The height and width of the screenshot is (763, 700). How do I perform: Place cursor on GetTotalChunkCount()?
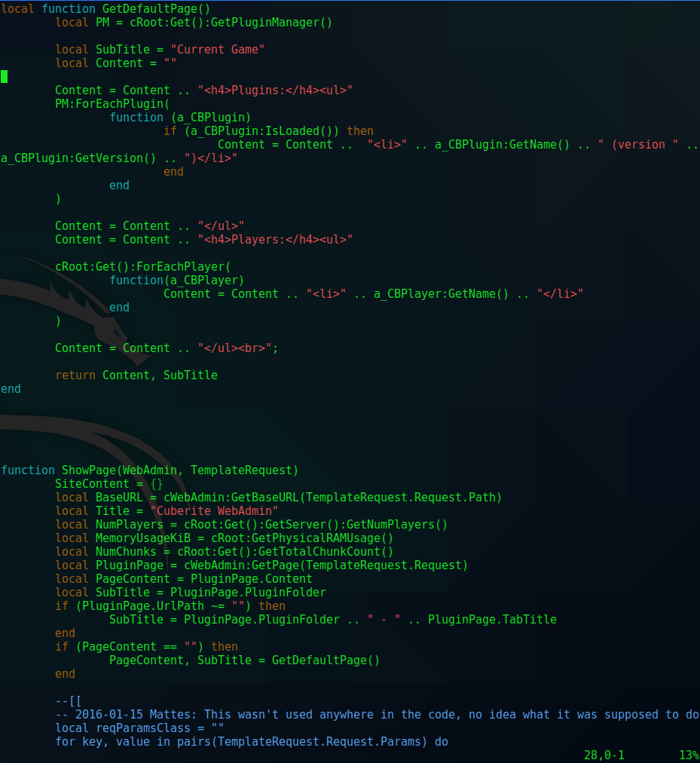(x=326, y=552)
